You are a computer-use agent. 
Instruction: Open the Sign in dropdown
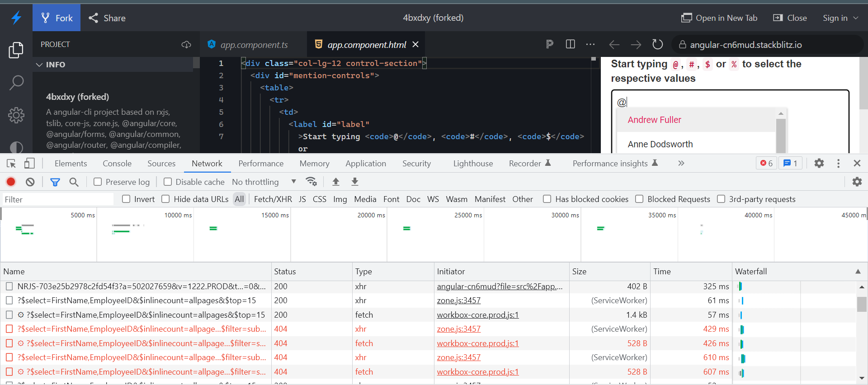[x=840, y=18]
